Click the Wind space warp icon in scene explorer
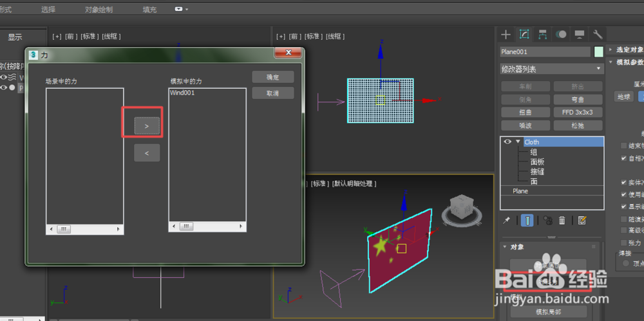This screenshot has height=321, width=644. (x=13, y=77)
